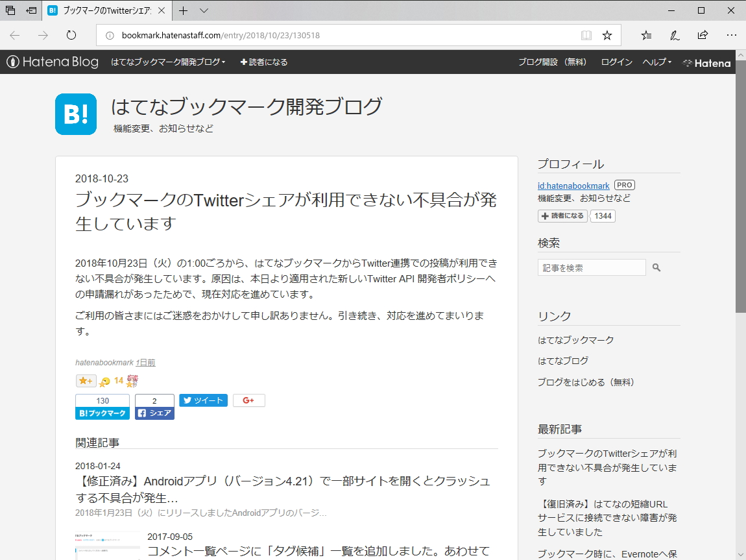Viewport: 746px width, 560px height.
Task: Open the はてなブックマーク開発ブログ dropdown
Action: coord(168,62)
